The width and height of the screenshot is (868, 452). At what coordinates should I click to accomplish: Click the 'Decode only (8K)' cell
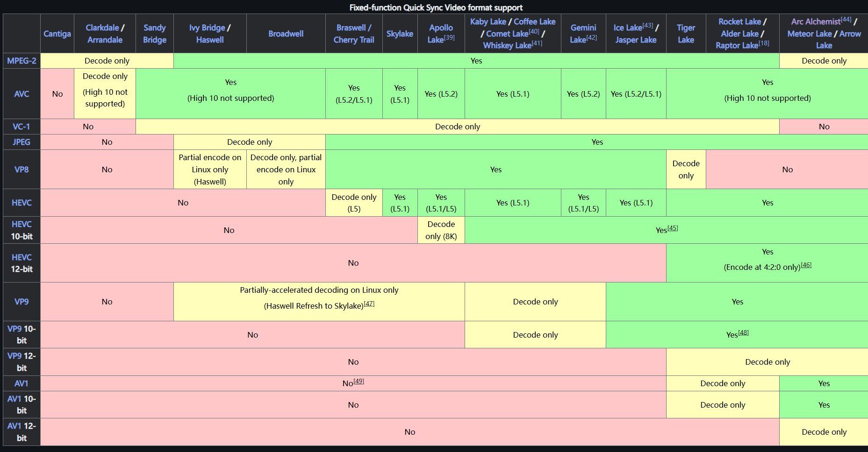[441, 230]
